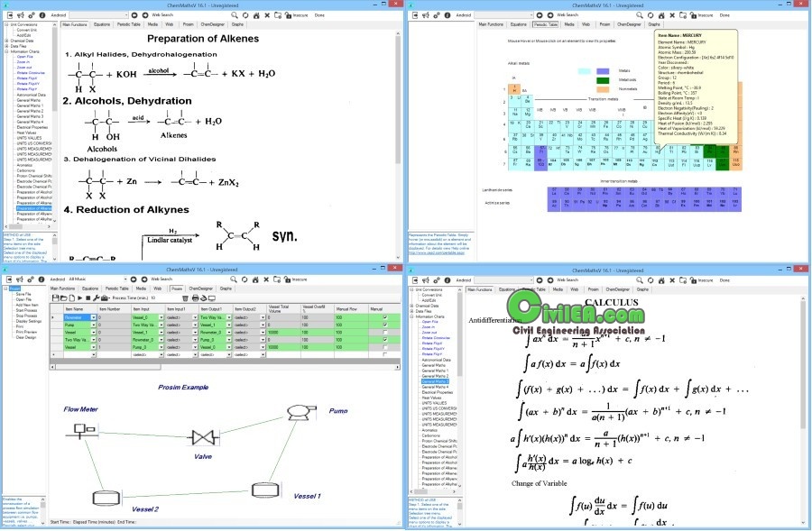Open Periodic Table tab in the Alkenes window
The height and width of the screenshot is (531, 812).
128,24
